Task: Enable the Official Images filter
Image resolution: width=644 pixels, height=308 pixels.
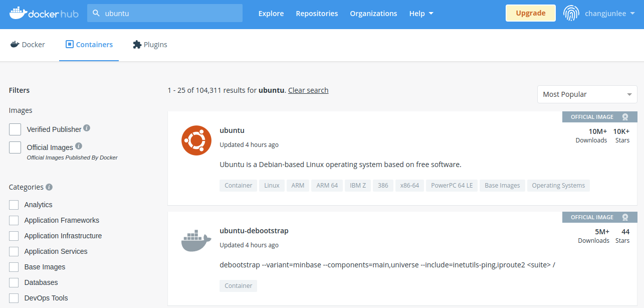Action: pyautogui.click(x=15, y=147)
